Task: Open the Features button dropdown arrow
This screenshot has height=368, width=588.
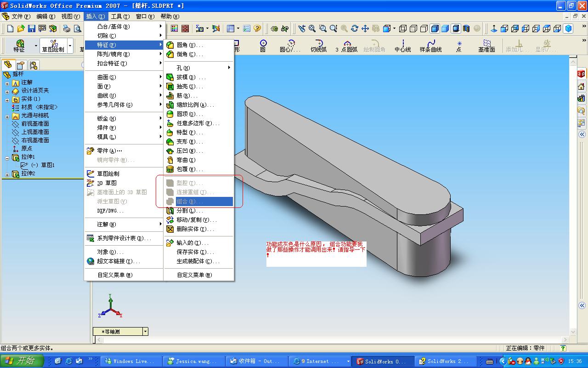Action: (x=36, y=46)
